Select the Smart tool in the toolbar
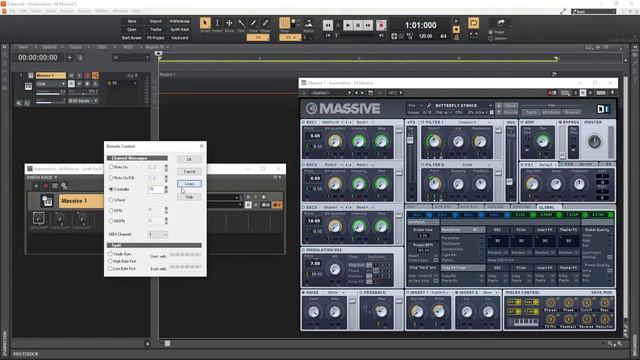 (205, 23)
